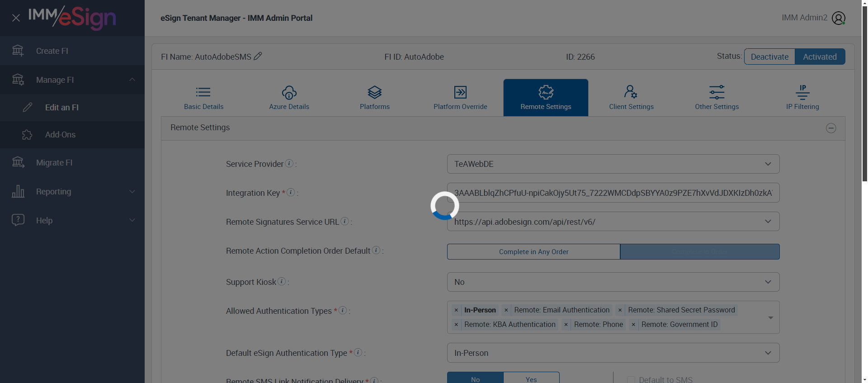Show info for Support Kiosk
The width and height of the screenshot is (868, 383).
click(282, 281)
